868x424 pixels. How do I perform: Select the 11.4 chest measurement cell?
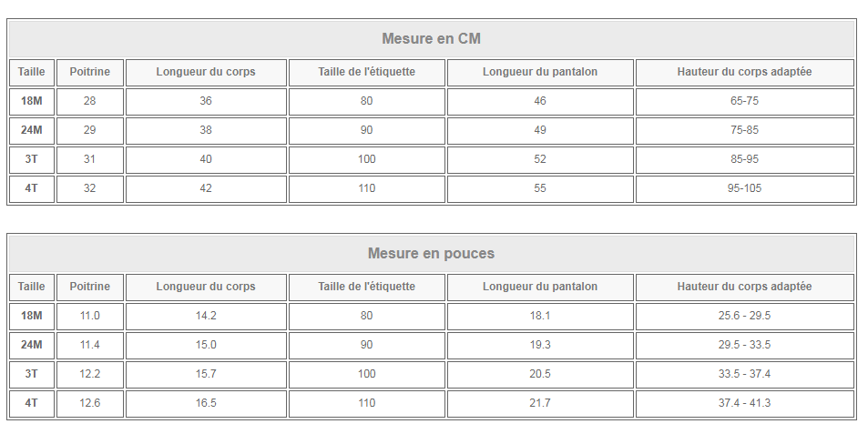(x=89, y=345)
